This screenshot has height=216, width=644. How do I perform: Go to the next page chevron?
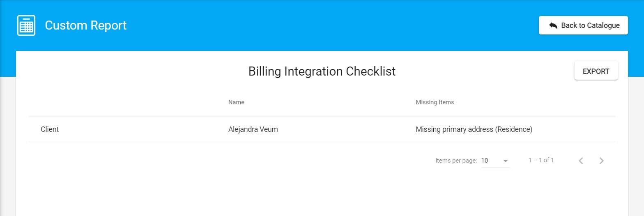601,161
